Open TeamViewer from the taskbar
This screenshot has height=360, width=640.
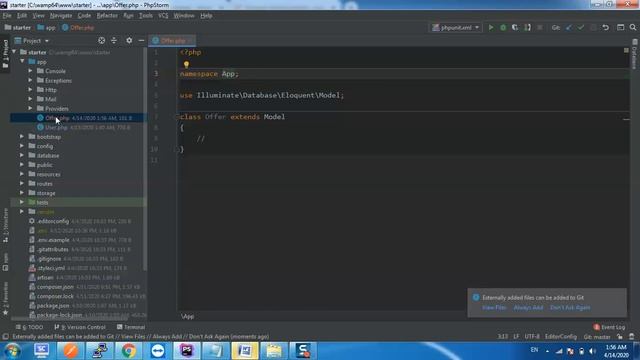pyautogui.click(x=158, y=351)
